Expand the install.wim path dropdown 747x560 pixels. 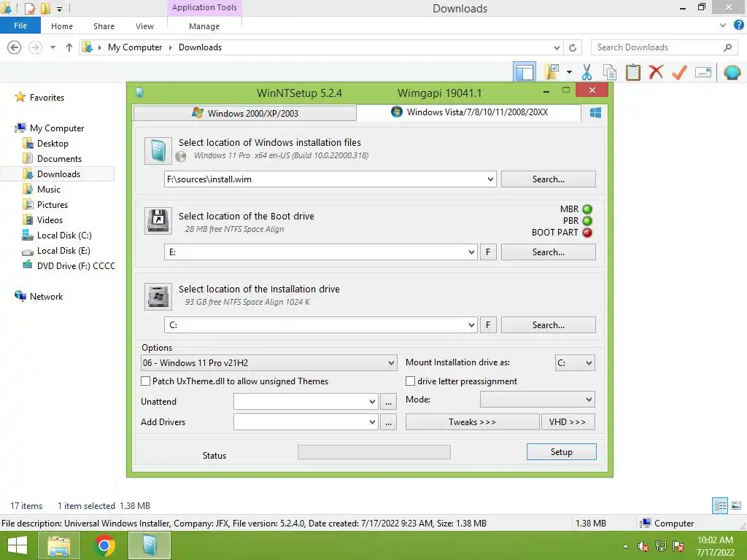pyautogui.click(x=490, y=179)
